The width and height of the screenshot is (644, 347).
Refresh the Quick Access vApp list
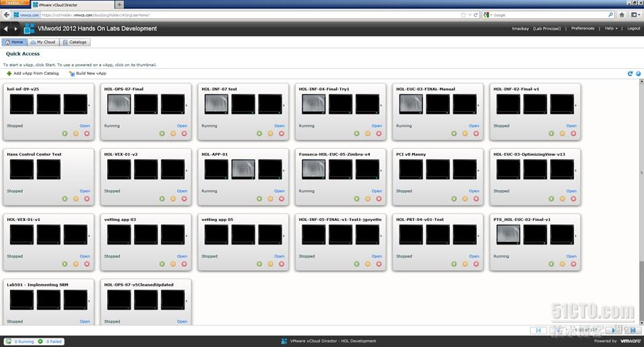tap(630, 73)
